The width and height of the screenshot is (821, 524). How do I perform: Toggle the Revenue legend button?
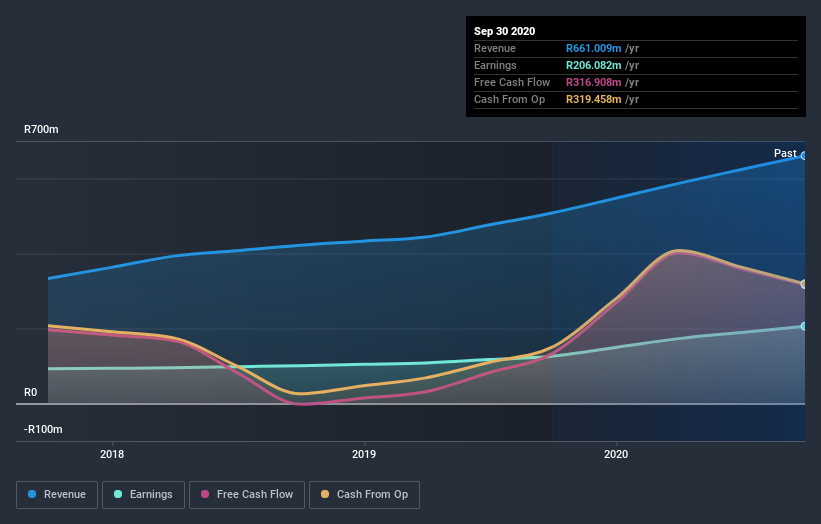pos(57,495)
